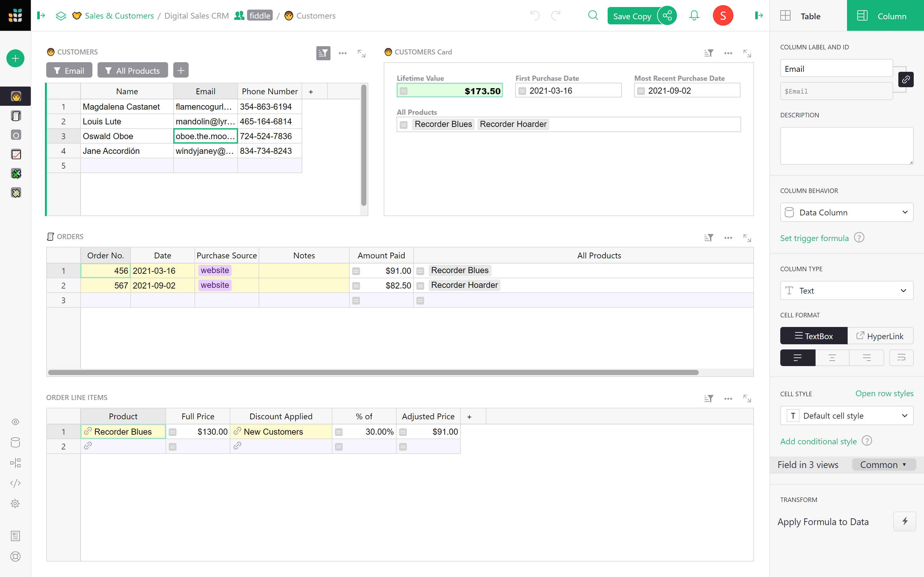
Task: Select HyperLink cell format
Action: [x=881, y=335]
